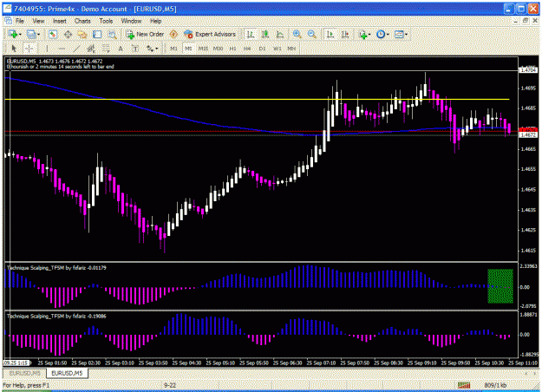Expand the New Chart dropdown arrow
This screenshot has width=542, height=392.
[x=20, y=35]
